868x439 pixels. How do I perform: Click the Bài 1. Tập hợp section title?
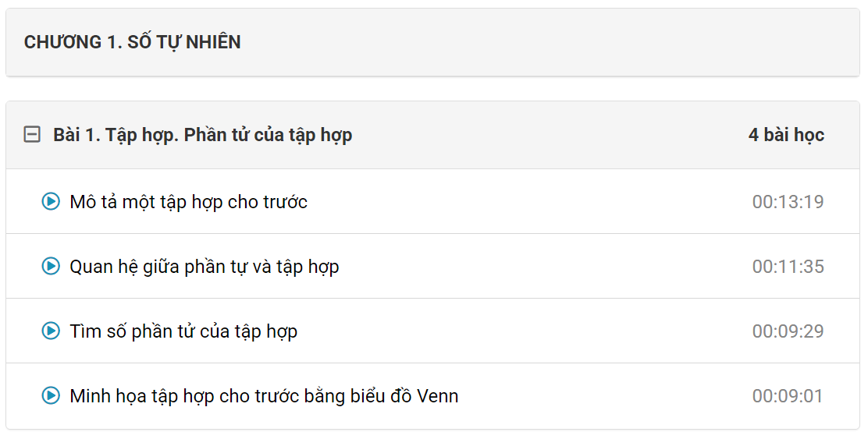pos(202,135)
